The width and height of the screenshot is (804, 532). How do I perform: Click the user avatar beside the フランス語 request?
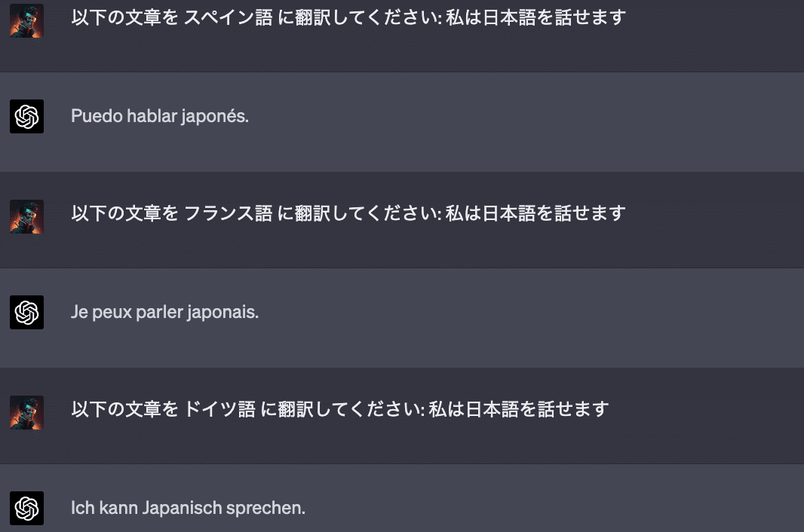[26, 216]
